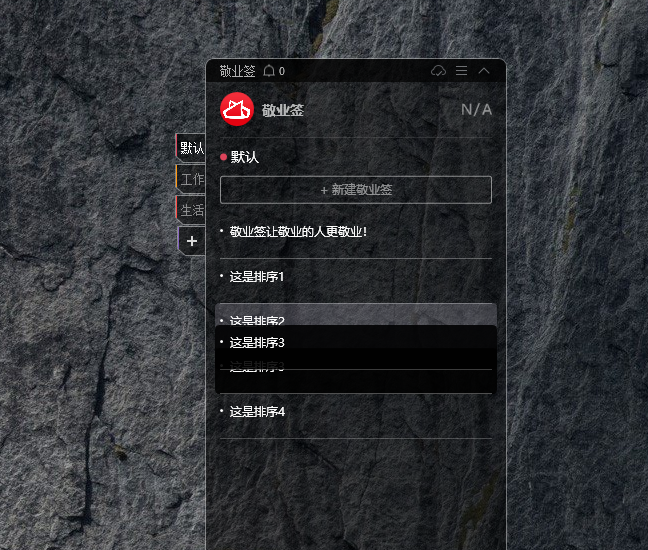
Task: Click the partially hidden 这是排序2 note
Action: 356,315
